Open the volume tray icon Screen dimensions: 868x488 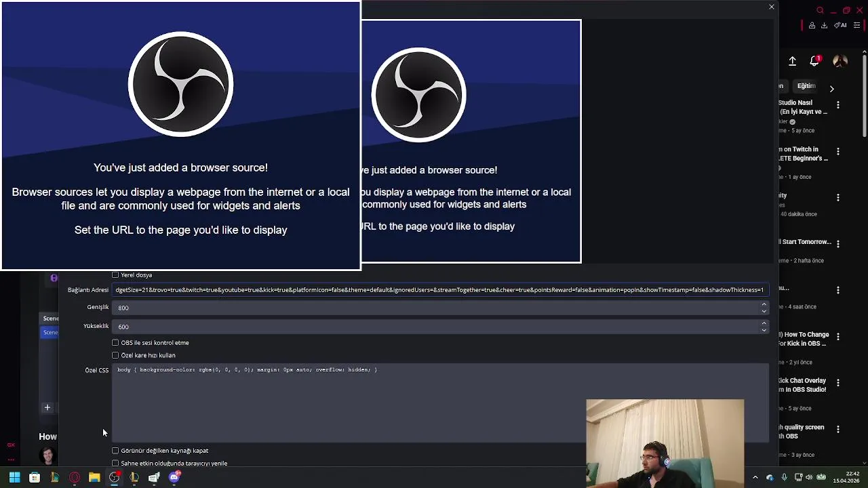(x=809, y=478)
